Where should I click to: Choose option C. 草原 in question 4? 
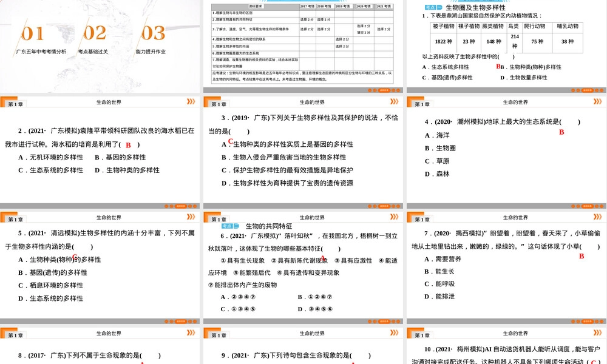pyautogui.click(x=437, y=161)
